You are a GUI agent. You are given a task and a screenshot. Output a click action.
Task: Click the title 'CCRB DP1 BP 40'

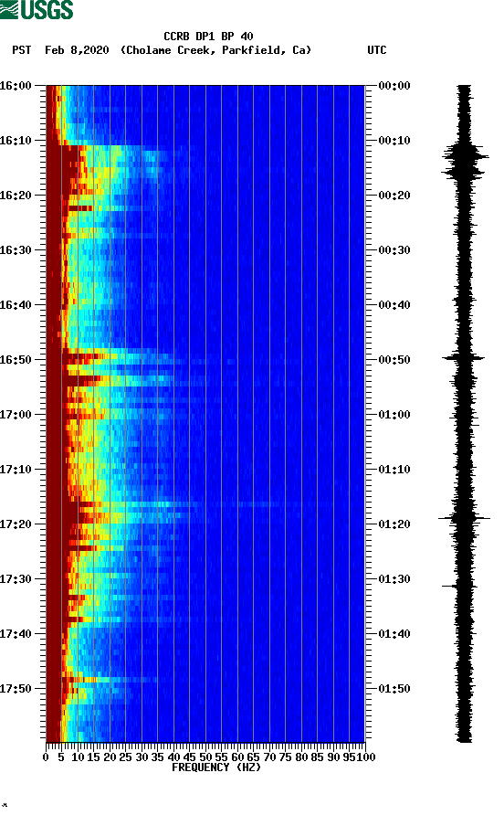[208, 37]
